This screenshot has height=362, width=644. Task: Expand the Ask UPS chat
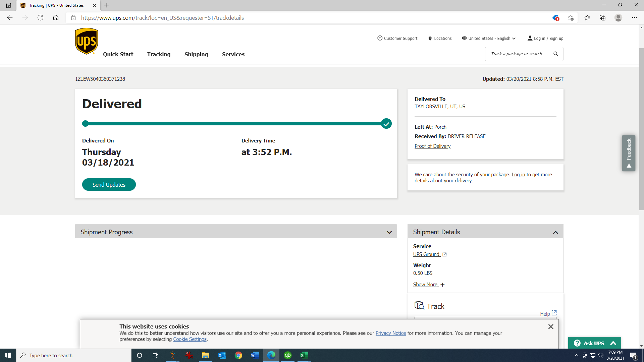594,343
